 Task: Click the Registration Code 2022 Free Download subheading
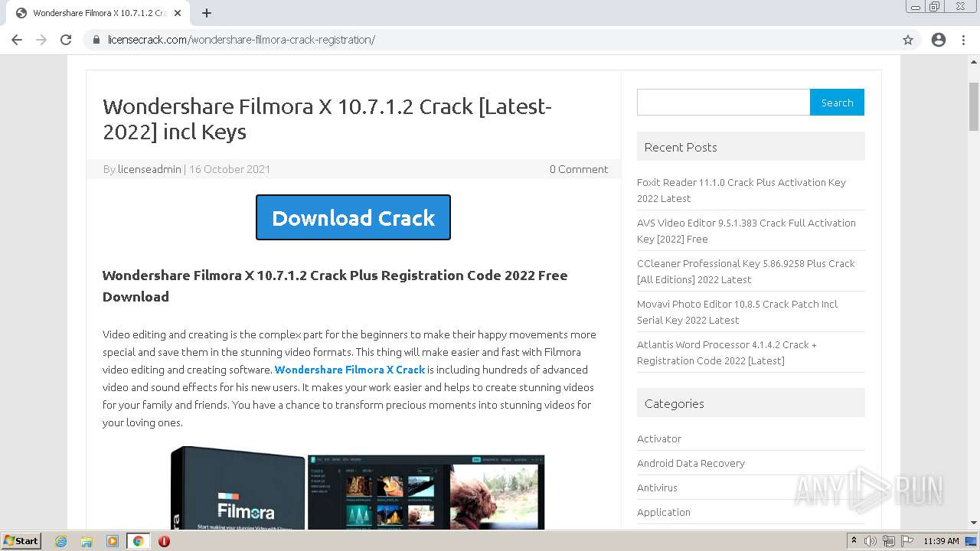[335, 286]
